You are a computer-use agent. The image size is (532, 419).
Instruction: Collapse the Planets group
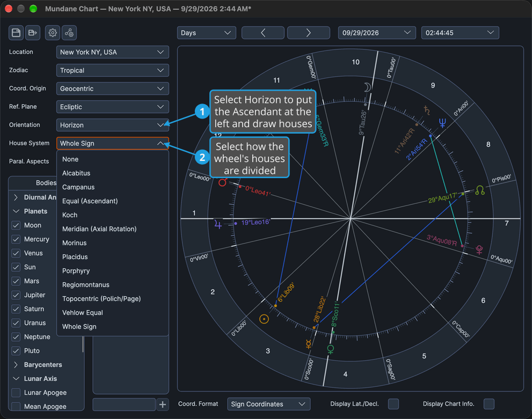coord(16,211)
